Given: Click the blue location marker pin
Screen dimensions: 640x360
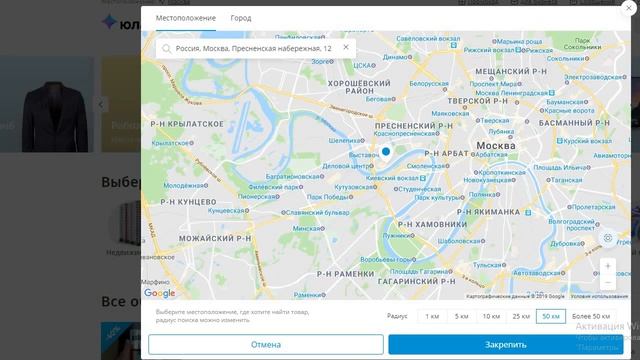Looking at the screenshot, I should (385, 152).
